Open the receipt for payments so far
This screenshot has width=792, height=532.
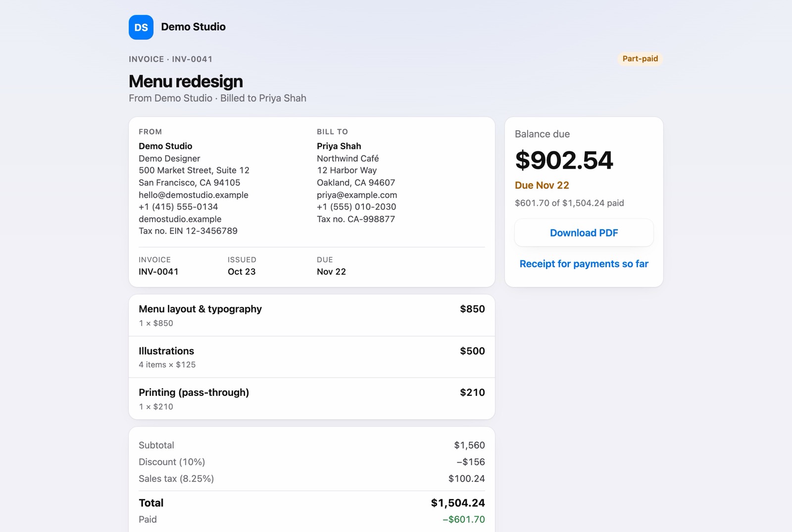584,264
